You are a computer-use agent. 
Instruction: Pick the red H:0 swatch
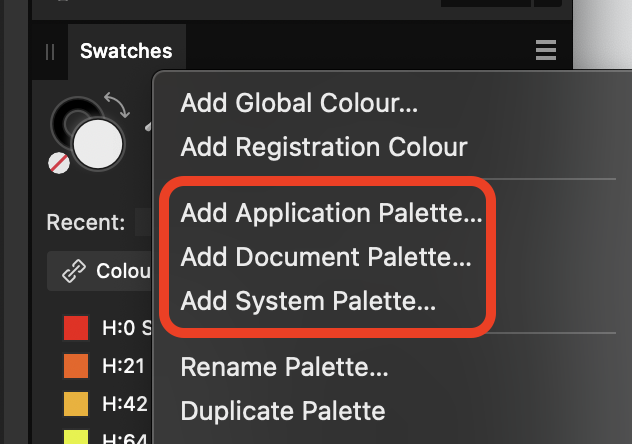76,327
